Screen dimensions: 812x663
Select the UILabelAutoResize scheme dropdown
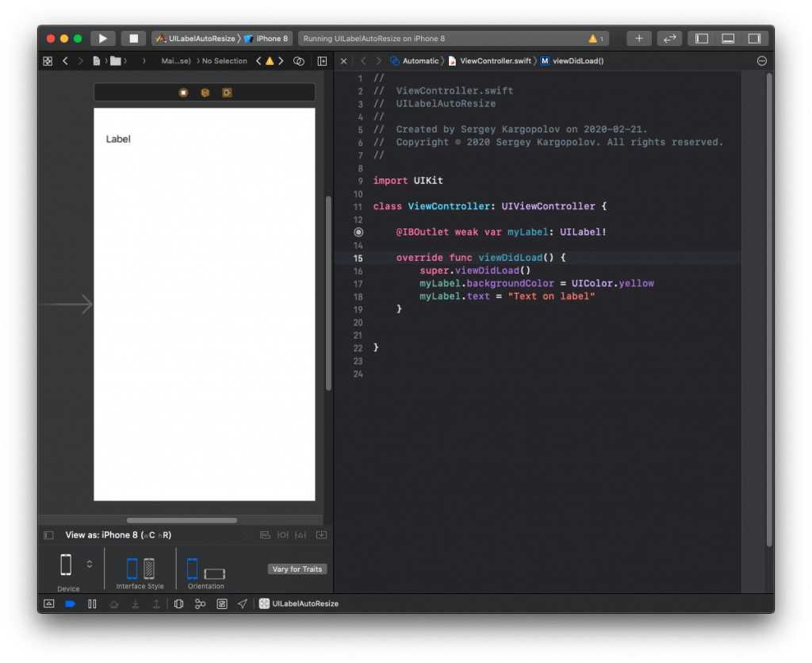click(196, 38)
